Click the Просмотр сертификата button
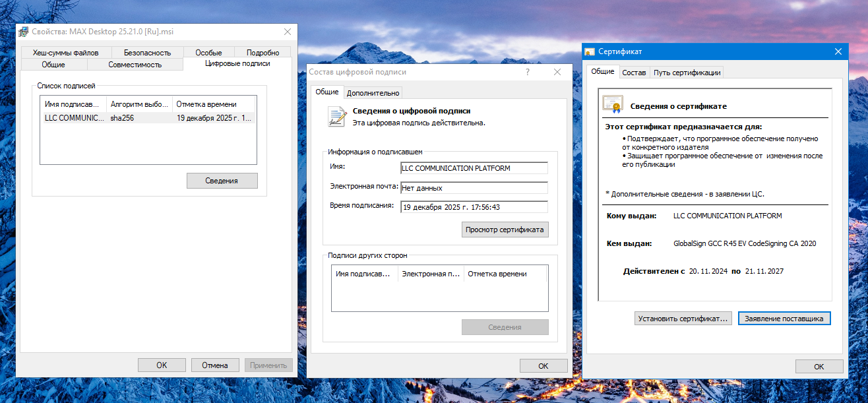Image resolution: width=868 pixels, height=403 pixels. click(505, 230)
